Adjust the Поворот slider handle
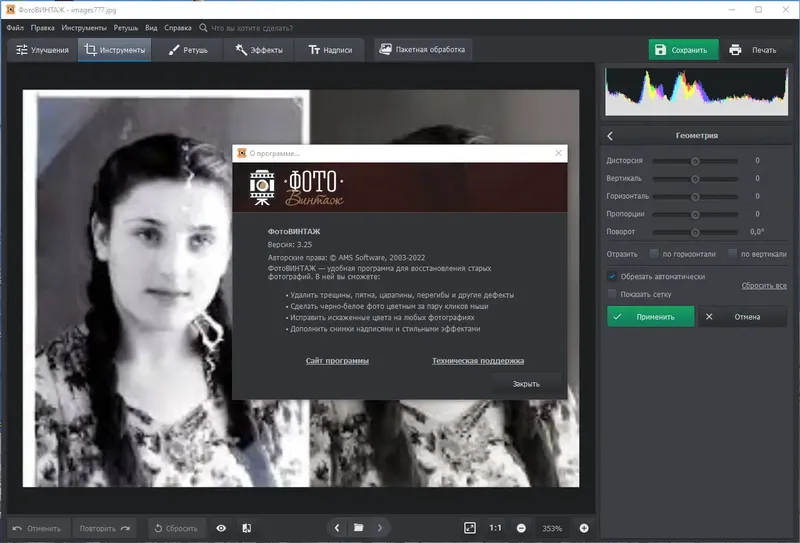Image resolution: width=800 pixels, height=543 pixels. (x=695, y=233)
